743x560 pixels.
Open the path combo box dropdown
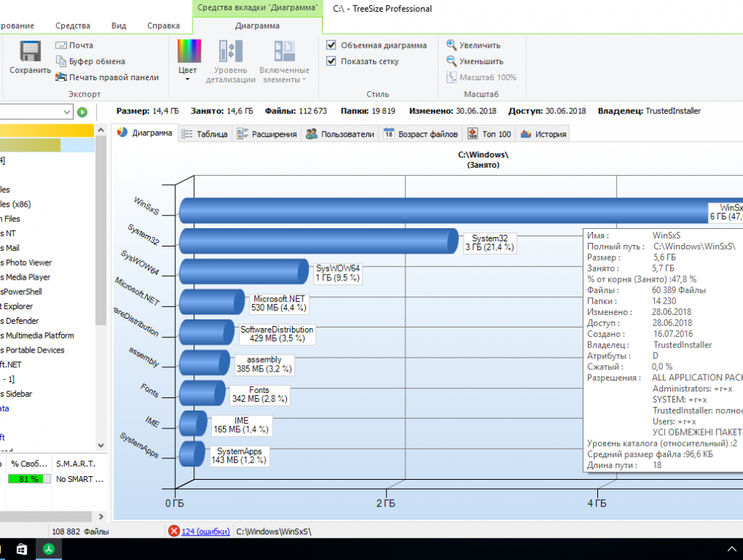66,112
